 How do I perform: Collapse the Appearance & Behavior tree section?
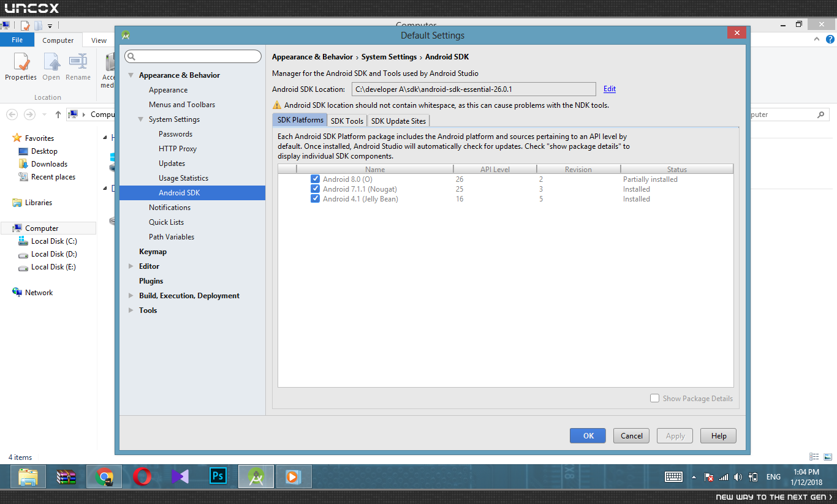click(131, 75)
